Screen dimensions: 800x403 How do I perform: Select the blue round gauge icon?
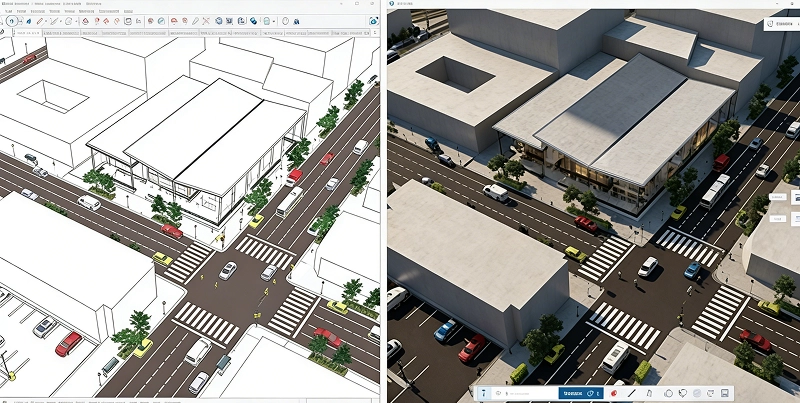pyautogui.click(x=161, y=21)
